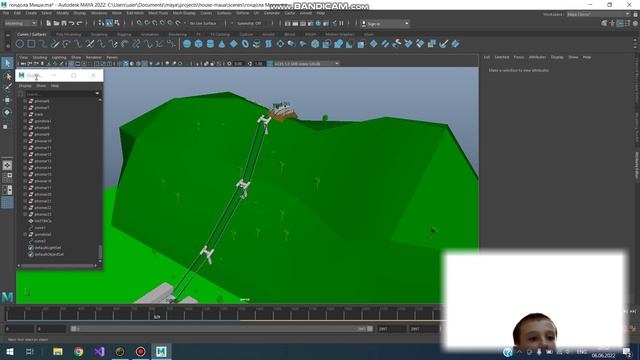Activate the Select tool in the toolbox
640x360 pixels.
click(x=7, y=63)
